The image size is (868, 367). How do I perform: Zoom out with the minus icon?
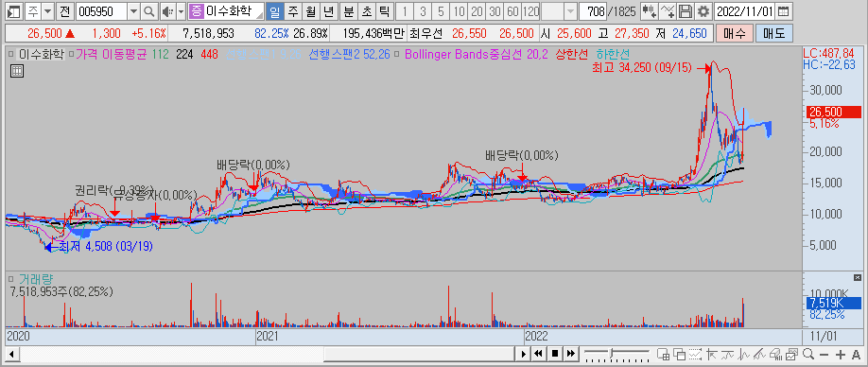(825, 355)
